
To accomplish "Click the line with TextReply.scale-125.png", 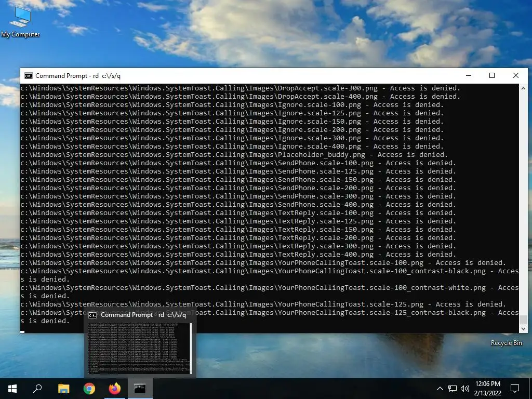I will point(238,221).
